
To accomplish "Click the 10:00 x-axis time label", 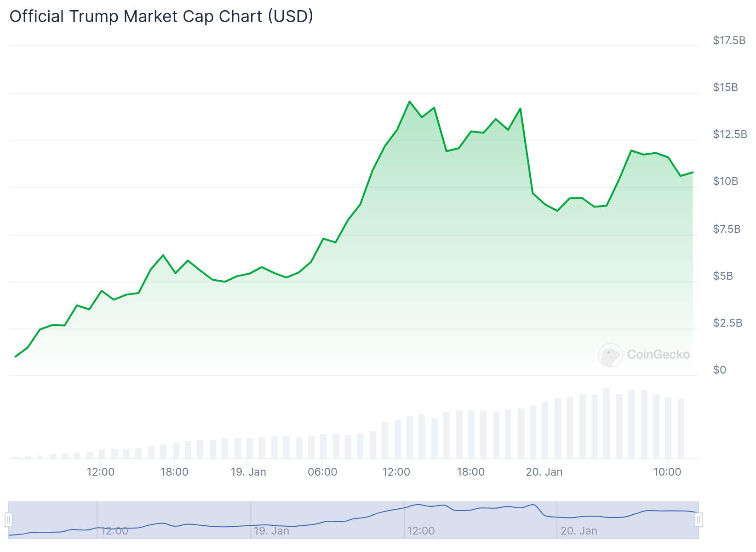I will tap(667, 472).
